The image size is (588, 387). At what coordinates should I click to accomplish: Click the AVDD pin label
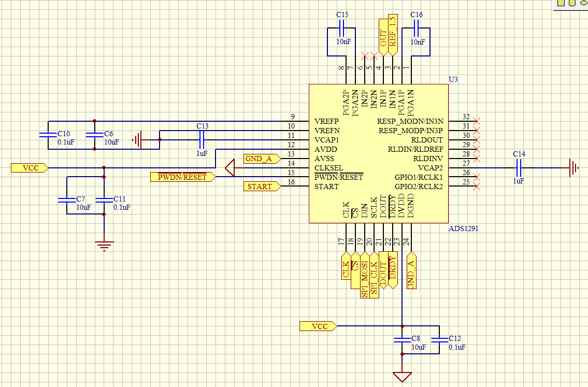pyautogui.click(x=325, y=149)
